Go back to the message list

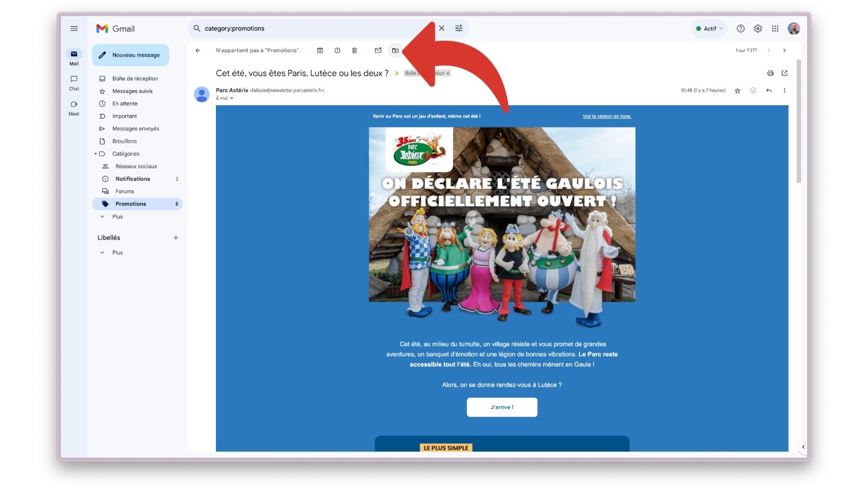pyautogui.click(x=198, y=50)
